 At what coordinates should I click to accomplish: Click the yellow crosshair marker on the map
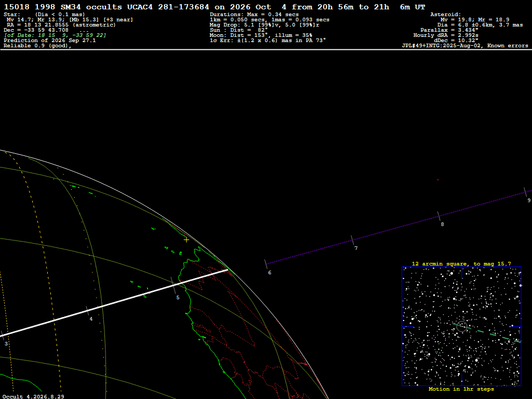187,240
